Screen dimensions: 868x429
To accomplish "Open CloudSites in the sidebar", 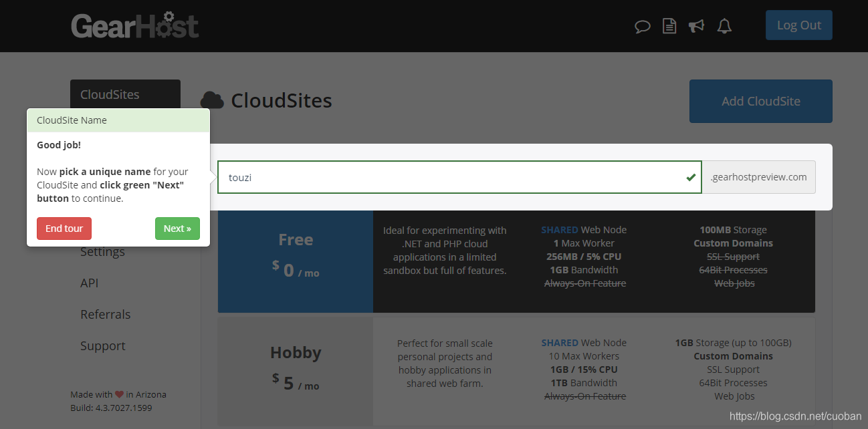I will coord(125,94).
